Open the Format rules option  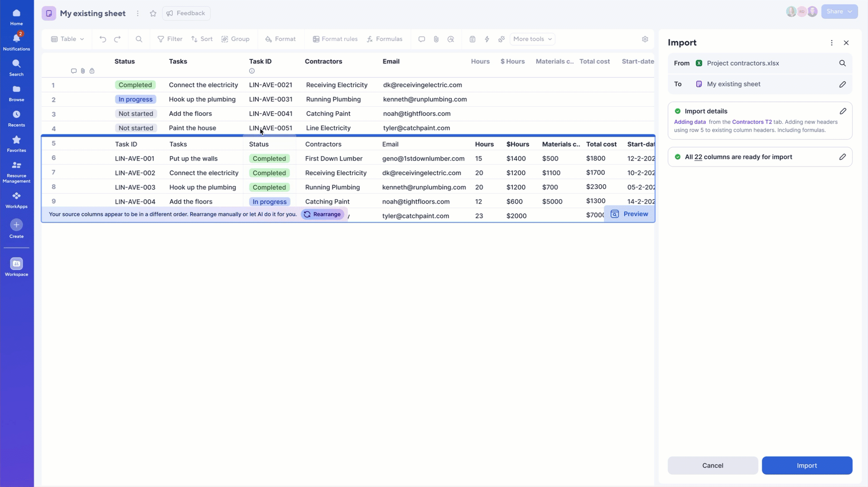point(335,39)
